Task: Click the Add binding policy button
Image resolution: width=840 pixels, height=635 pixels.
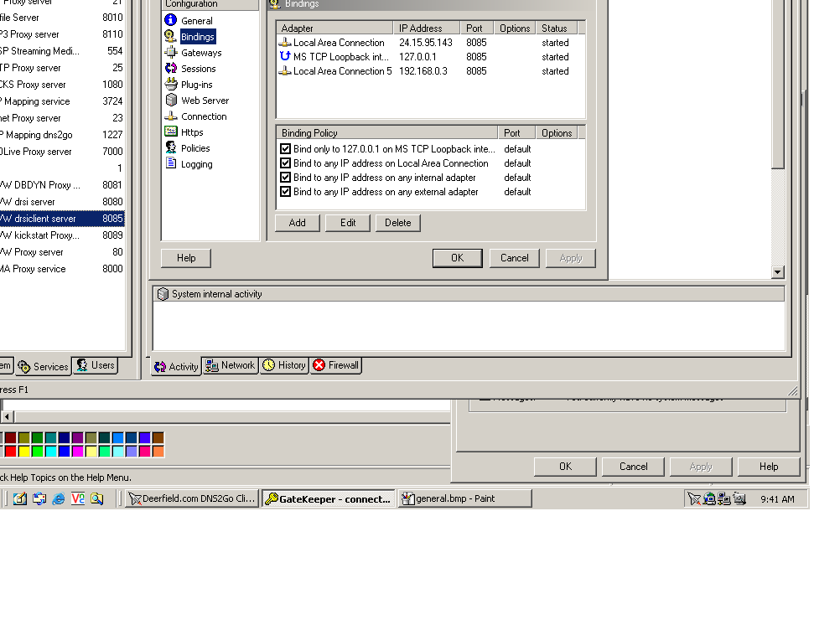Action: pyautogui.click(x=298, y=223)
